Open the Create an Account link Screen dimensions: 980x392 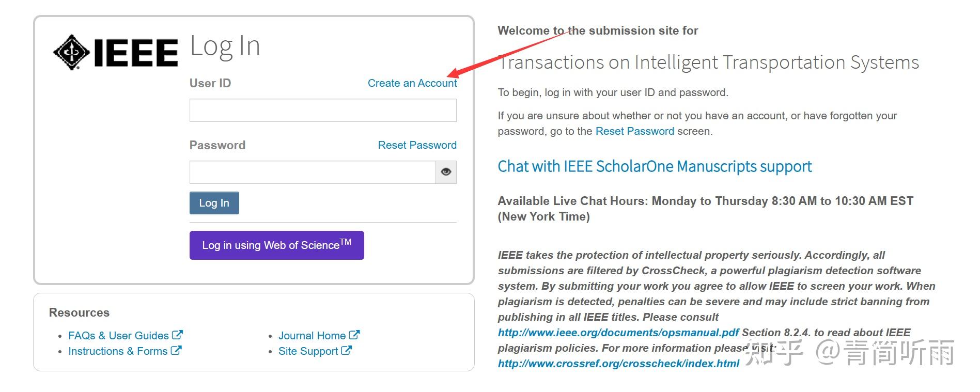(412, 83)
